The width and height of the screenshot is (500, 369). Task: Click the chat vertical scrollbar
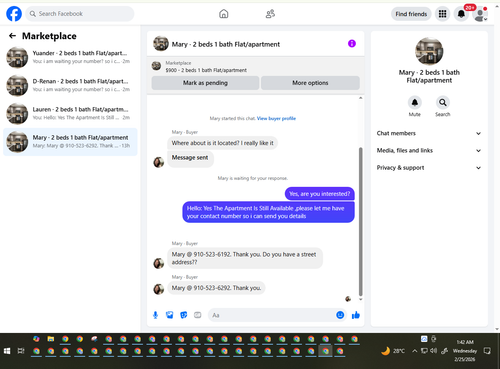point(360,222)
